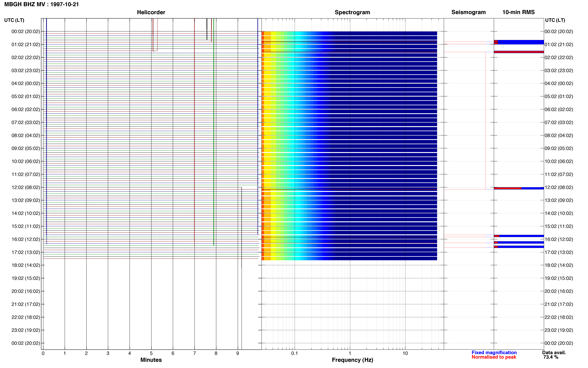Click the 'Helicorder' panel heading
Image resolution: width=588 pixels, height=368 pixels.
pyautogui.click(x=151, y=12)
